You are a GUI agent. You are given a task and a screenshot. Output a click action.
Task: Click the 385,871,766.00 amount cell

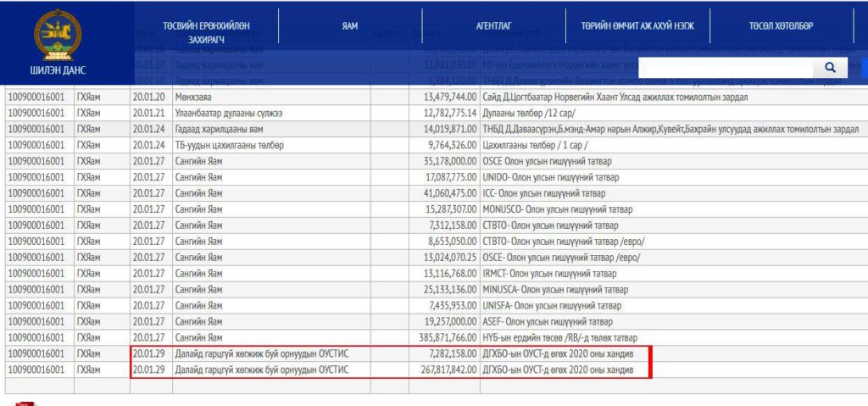(441, 337)
